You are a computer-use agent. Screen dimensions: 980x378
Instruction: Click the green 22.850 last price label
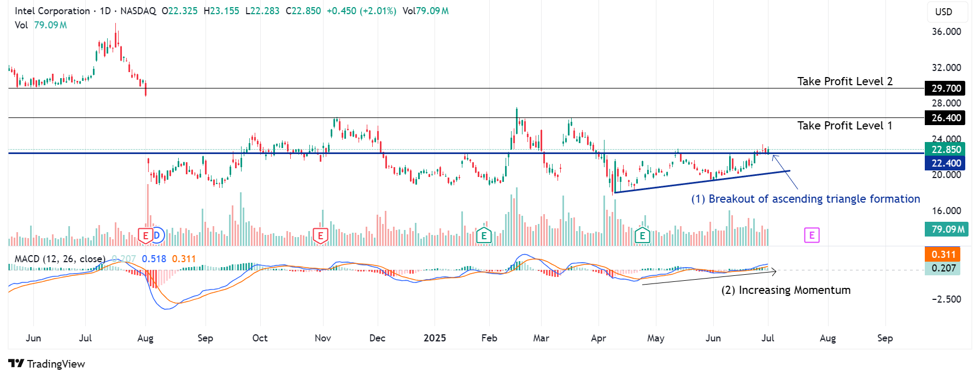coord(945,149)
